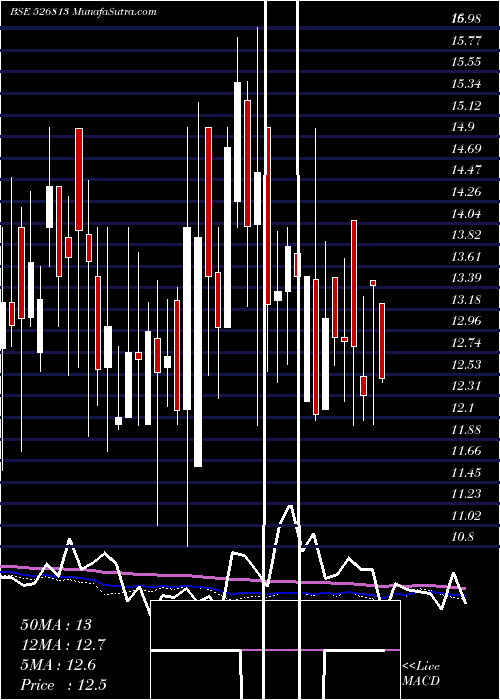Click the 15.77 price axis label
500x700 pixels.
(x=467, y=41)
